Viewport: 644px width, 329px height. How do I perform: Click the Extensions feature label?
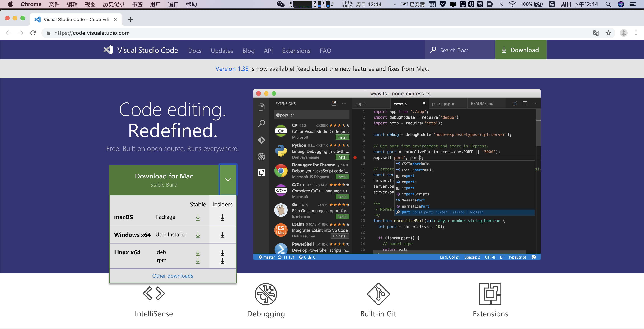[x=490, y=314]
